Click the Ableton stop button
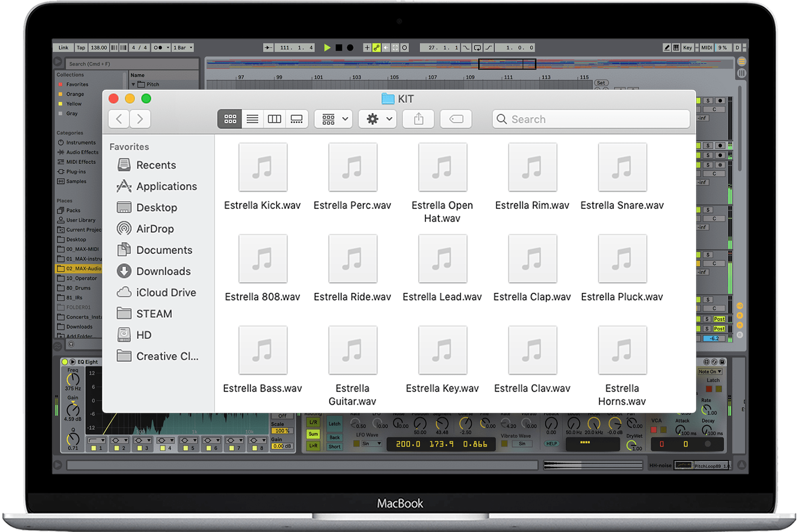 tap(339, 48)
